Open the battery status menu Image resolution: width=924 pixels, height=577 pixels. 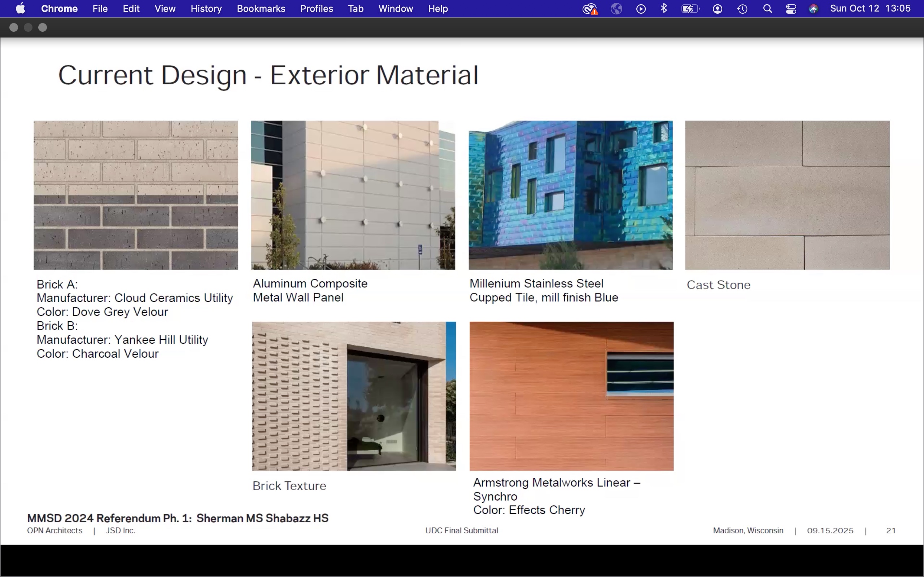[690, 9]
